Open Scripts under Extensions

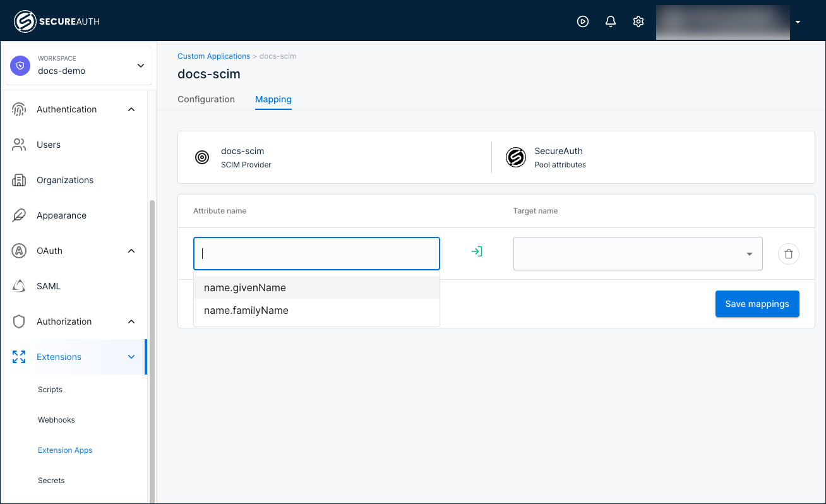[50, 390]
